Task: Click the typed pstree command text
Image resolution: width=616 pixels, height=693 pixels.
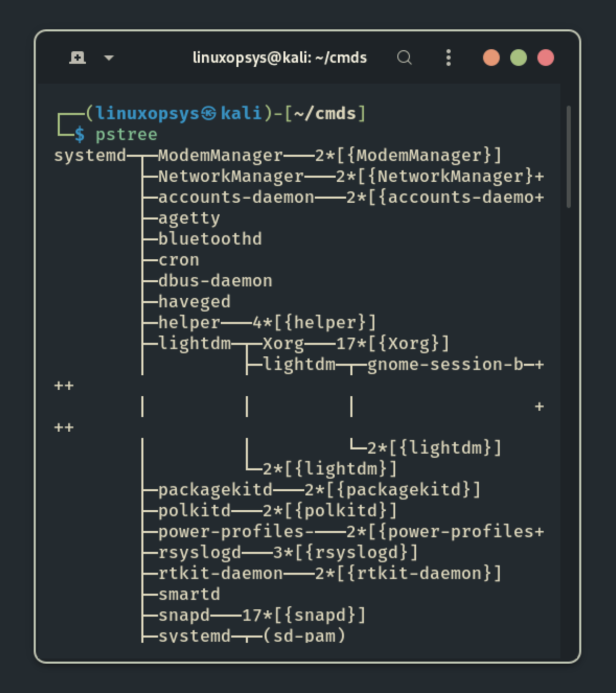Action: pos(126,134)
